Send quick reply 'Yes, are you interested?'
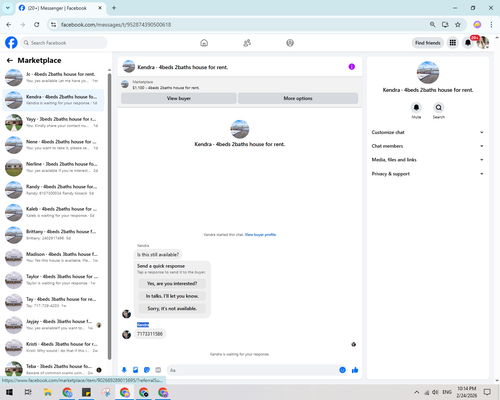This screenshot has width=500, height=400. [x=172, y=283]
